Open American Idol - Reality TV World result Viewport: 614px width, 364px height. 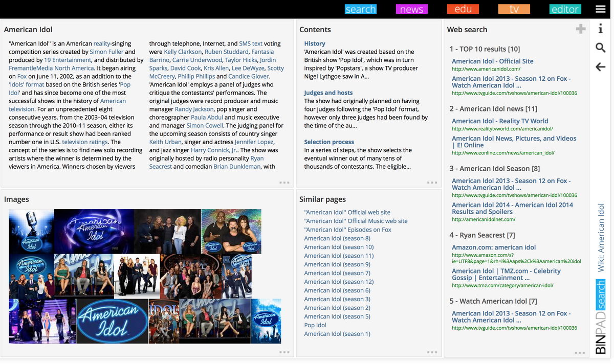pyautogui.click(x=500, y=121)
